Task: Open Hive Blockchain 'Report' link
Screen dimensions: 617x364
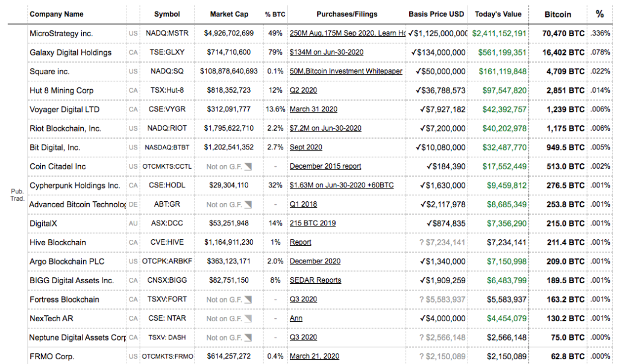Action: [301, 242]
